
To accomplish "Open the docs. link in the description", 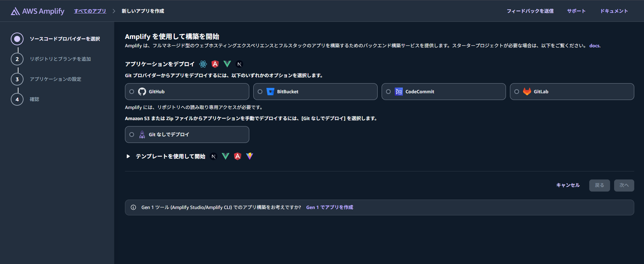I will coord(595,46).
